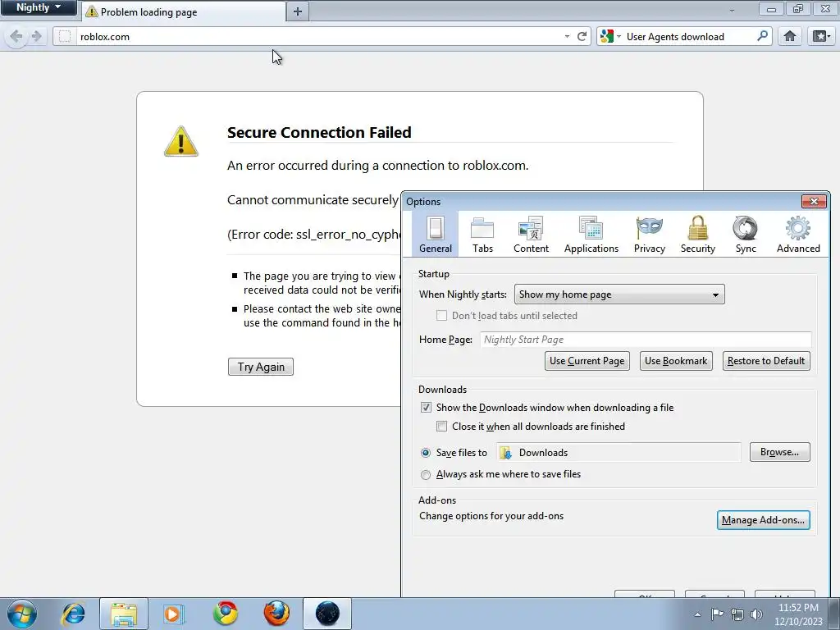Select the Nightly globe taskbar icon
840x630 pixels.
pyautogui.click(x=327, y=614)
